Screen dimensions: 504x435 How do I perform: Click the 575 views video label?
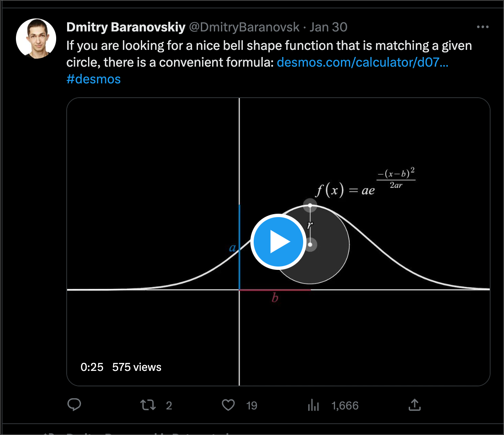point(137,367)
